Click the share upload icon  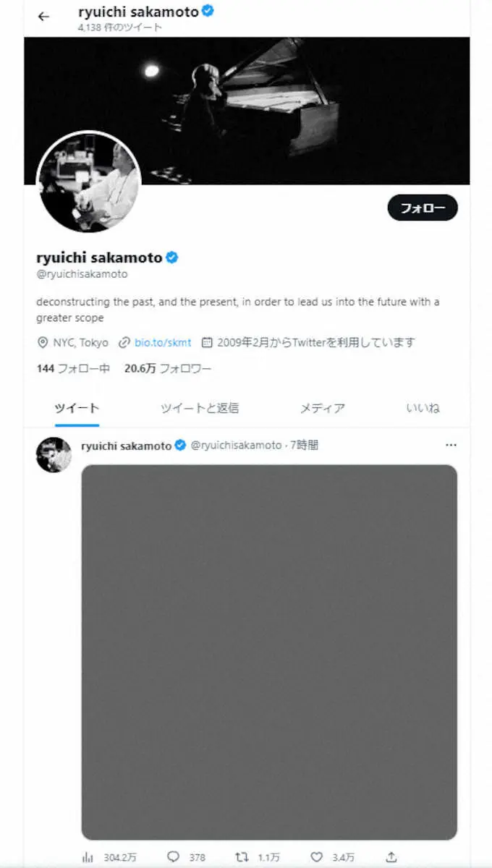click(x=391, y=857)
